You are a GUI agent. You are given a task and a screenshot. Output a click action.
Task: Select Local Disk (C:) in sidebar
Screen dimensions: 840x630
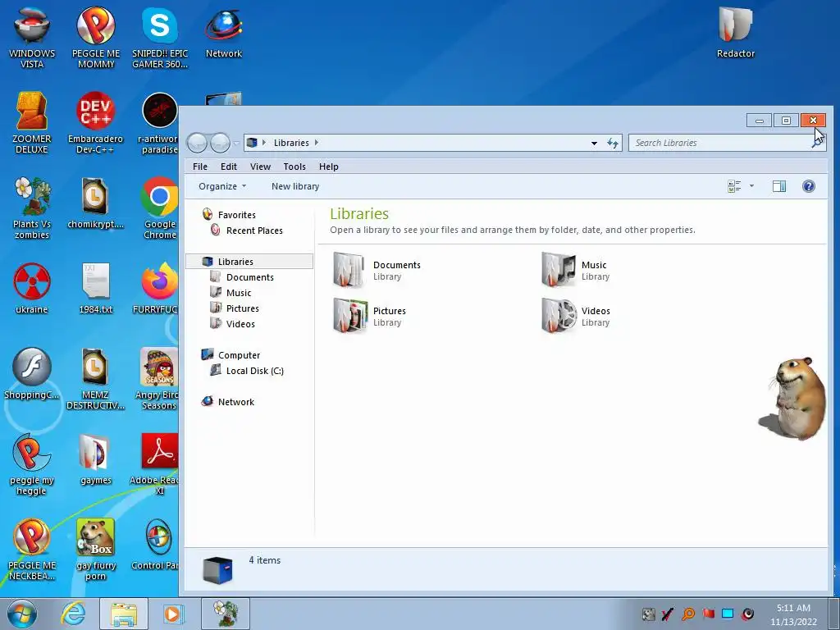(247, 371)
